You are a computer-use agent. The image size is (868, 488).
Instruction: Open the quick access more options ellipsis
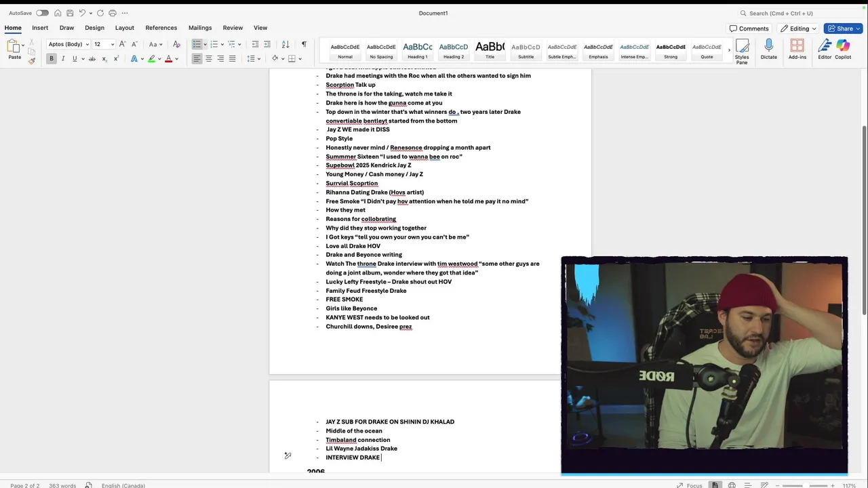[125, 13]
